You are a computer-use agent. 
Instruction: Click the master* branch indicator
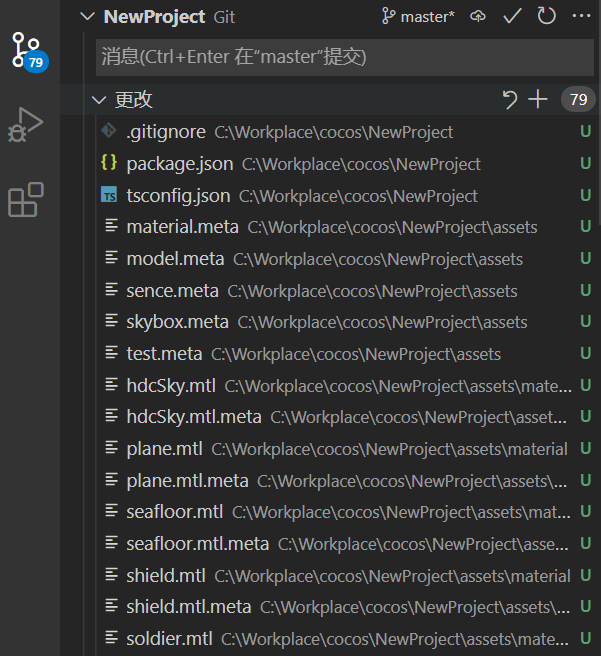(418, 17)
